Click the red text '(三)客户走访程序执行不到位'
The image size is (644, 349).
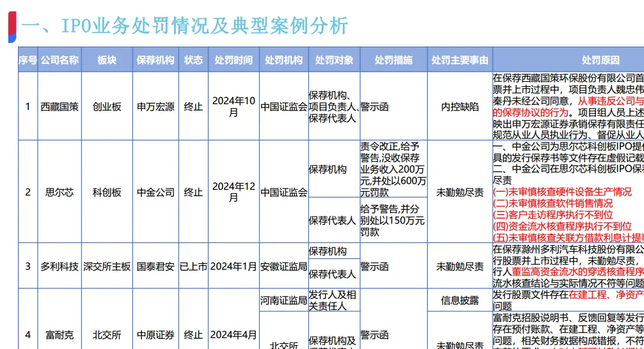click(x=553, y=215)
